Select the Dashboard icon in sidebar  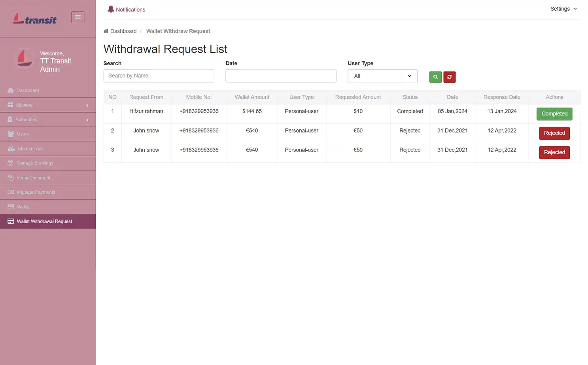11,90
